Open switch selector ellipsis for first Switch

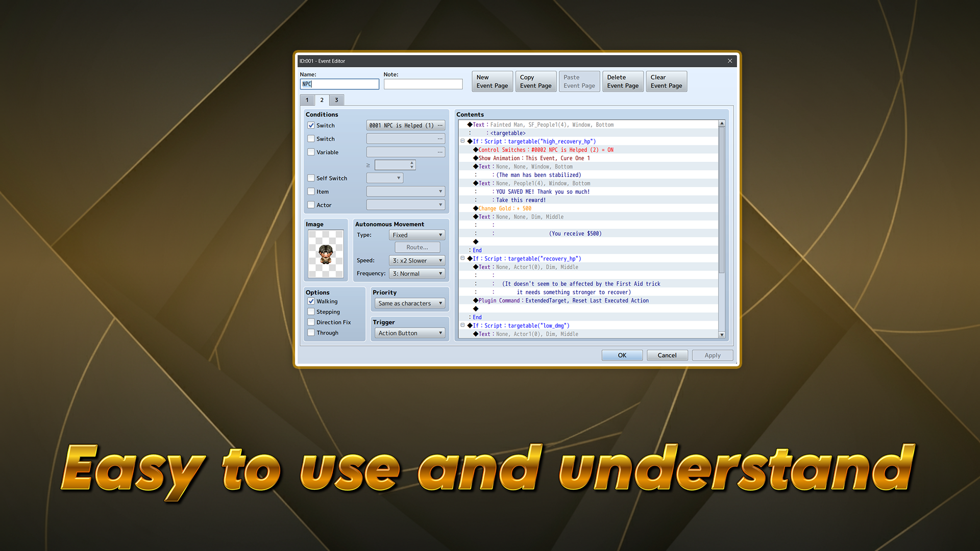click(440, 126)
